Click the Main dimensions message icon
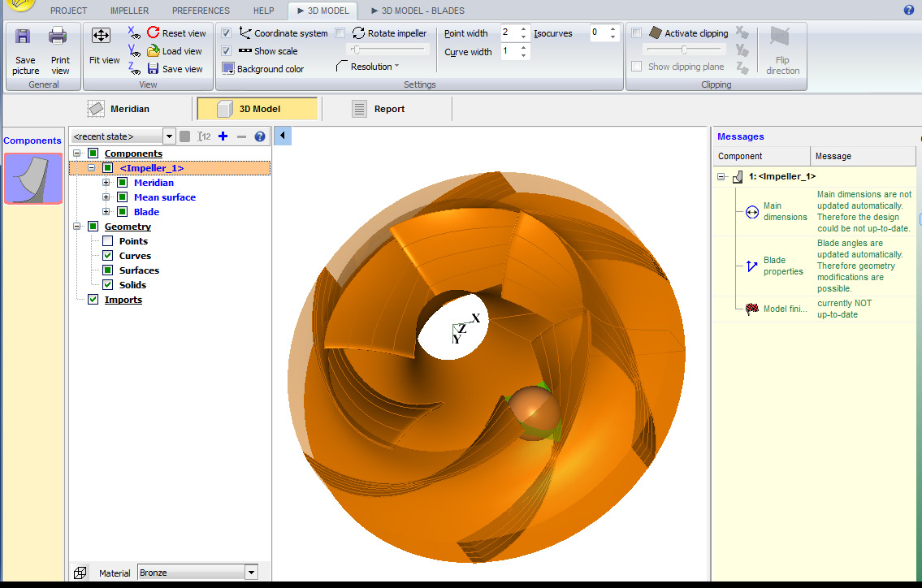 (752, 212)
